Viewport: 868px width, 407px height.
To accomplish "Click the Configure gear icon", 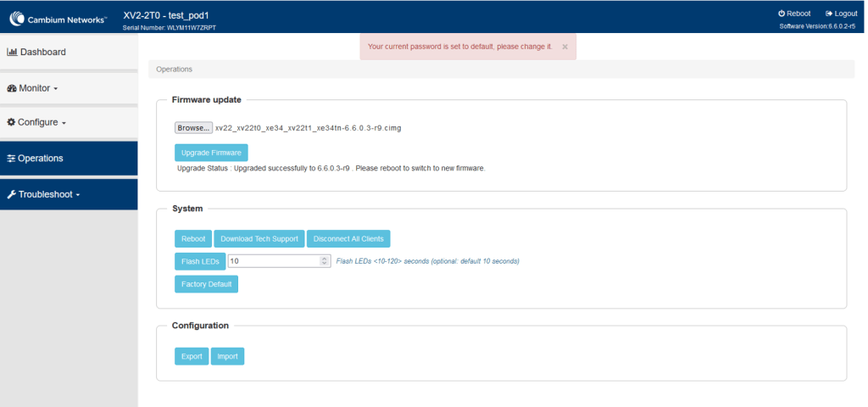I will tap(12, 122).
